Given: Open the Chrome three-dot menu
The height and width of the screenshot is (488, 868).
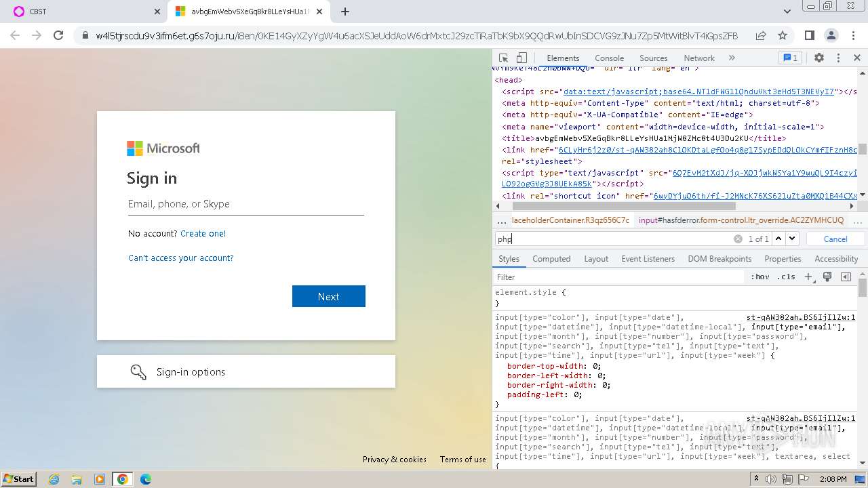Looking at the screenshot, I should (x=853, y=35).
